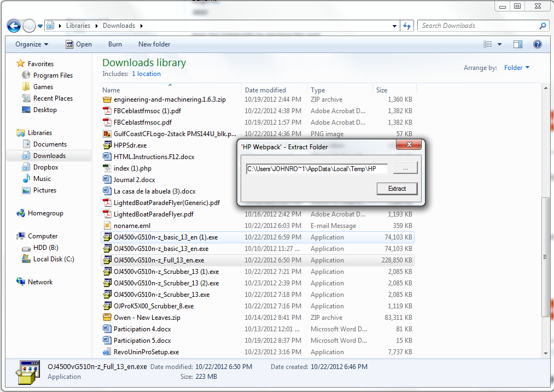Click the Change your view icon
554x392 pixels.
click(x=488, y=44)
